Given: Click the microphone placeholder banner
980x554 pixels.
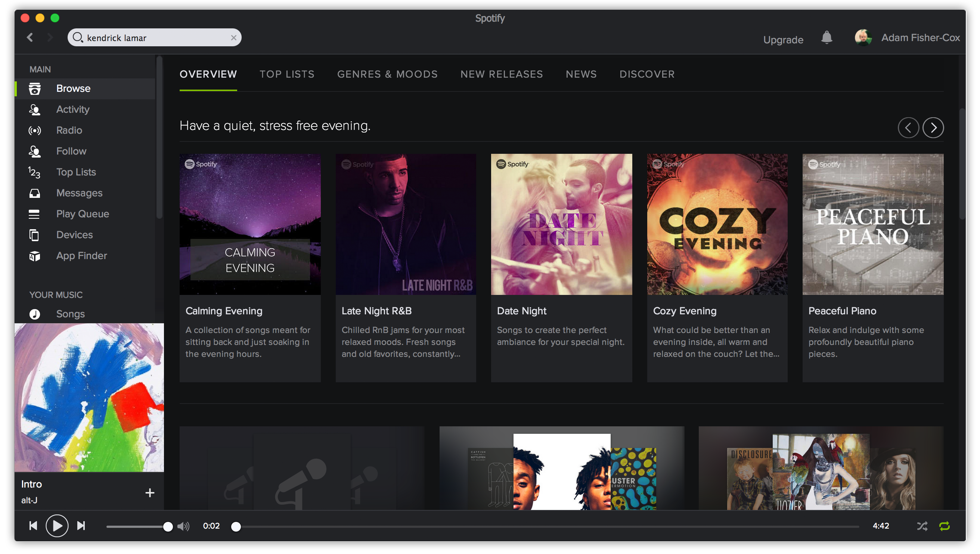Looking at the screenshot, I should click(302, 468).
